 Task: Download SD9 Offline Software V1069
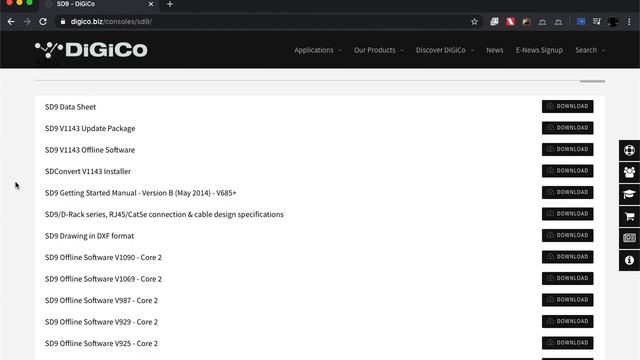(567, 278)
